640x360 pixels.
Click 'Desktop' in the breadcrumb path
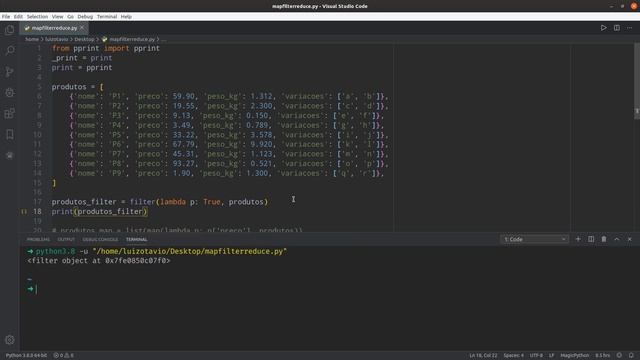coord(84,39)
